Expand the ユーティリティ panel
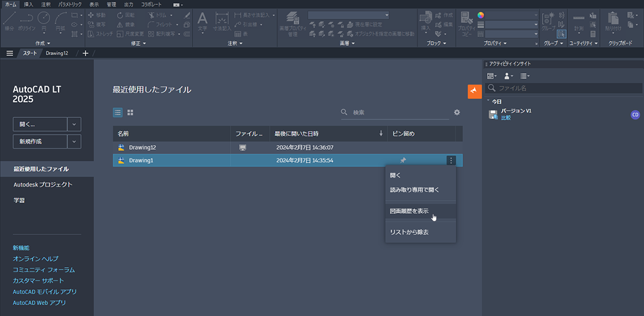The height and width of the screenshot is (316, 644). (583, 43)
